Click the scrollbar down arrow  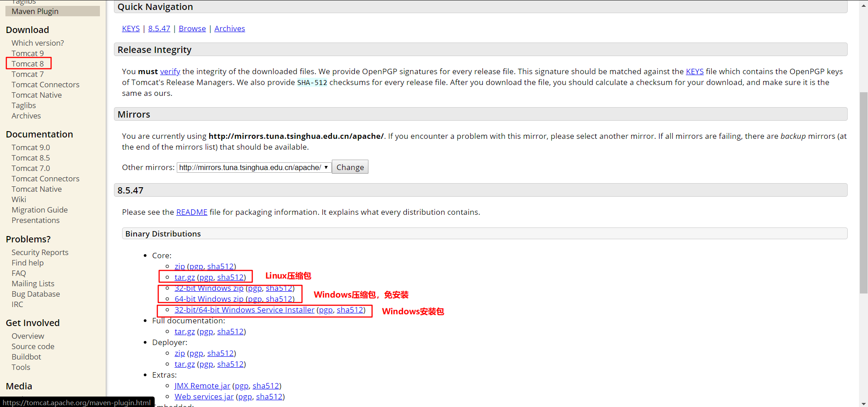[863, 403]
